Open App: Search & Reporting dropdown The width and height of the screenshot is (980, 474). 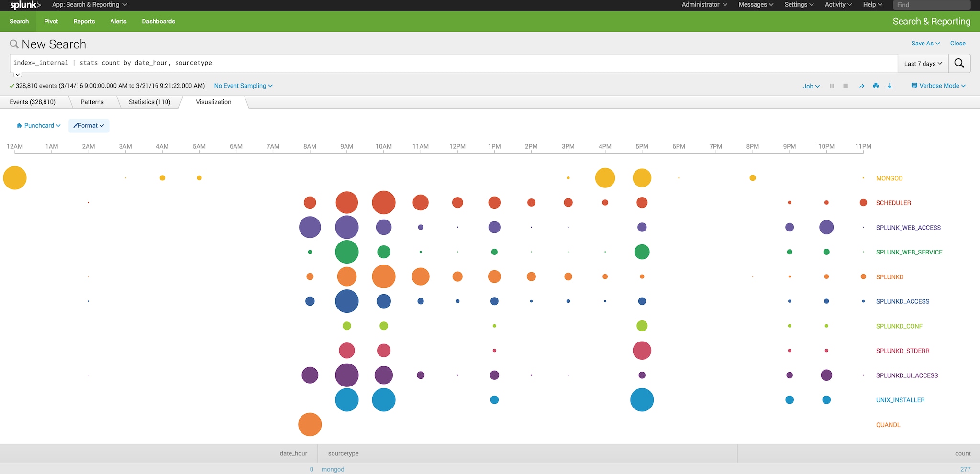pos(89,5)
